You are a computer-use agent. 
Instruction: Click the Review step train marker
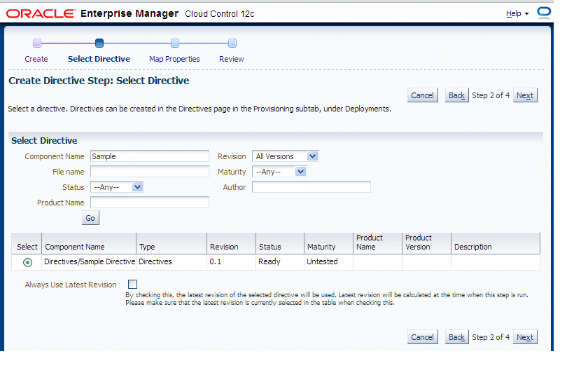pyautogui.click(x=232, y=43)
